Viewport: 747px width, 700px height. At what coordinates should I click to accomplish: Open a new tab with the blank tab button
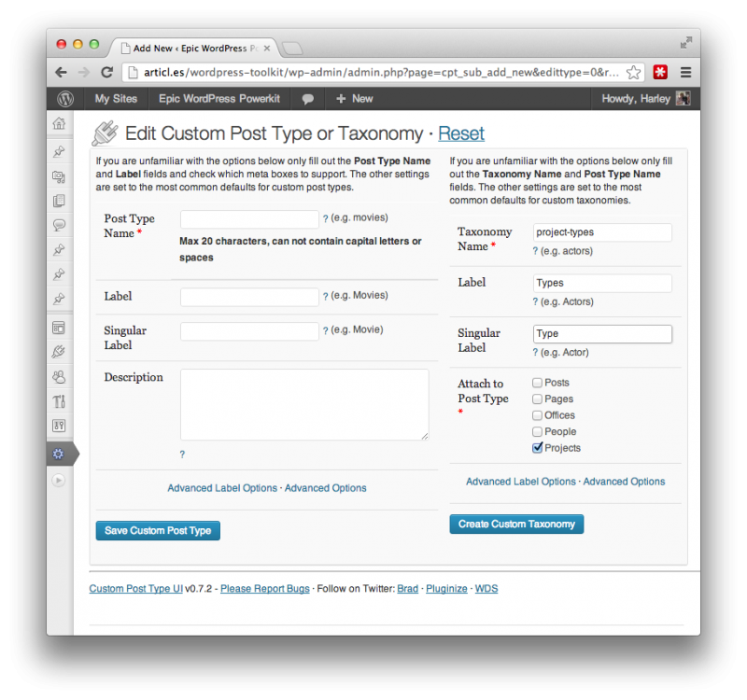[x=291, y=49]
